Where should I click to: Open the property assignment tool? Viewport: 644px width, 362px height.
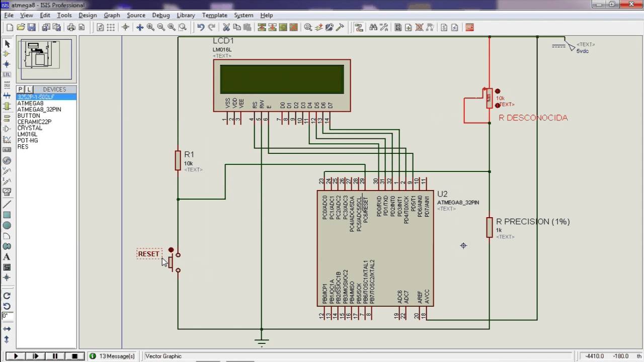click(384, 27)
